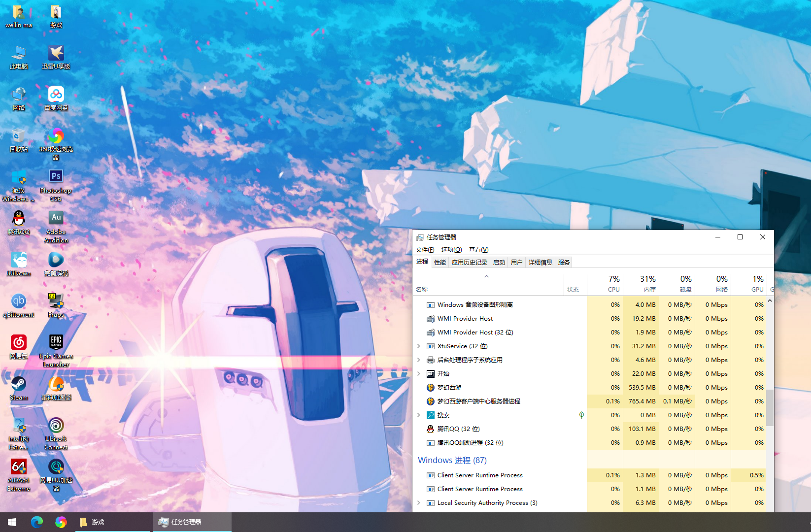The image size is (811, 532).
Task: Switch to the 详细信息 tab
Action: 541,263
